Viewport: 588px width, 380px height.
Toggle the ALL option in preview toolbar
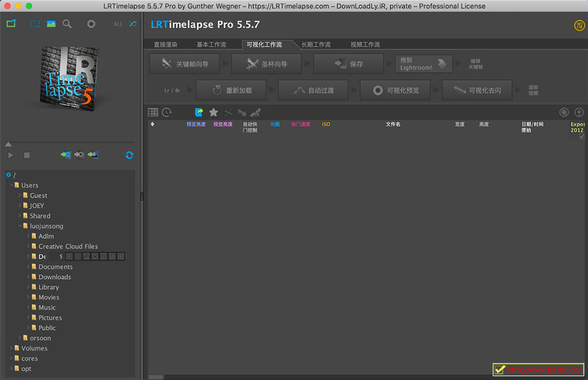click(118, 24)
